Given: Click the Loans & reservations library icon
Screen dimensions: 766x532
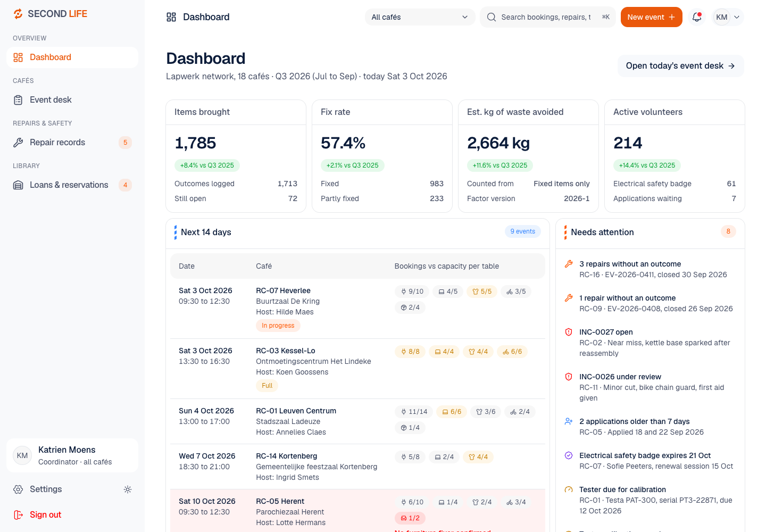Looking at the screenshot, I should pyautogui.click(x=18, y=185).
